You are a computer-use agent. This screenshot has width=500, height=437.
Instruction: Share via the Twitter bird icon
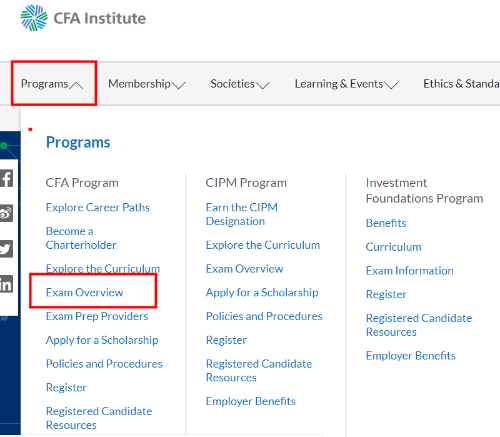(x=6, y=249)
